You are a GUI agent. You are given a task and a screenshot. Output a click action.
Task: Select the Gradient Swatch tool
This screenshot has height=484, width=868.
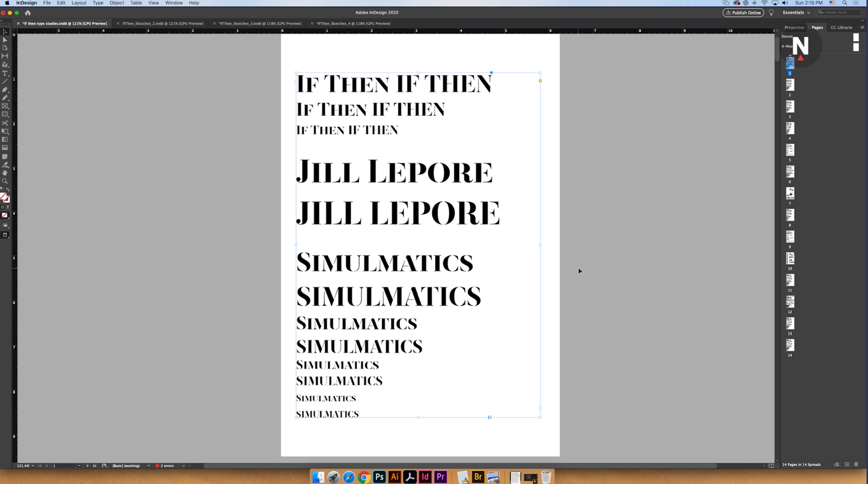click(x=5, y=139)
